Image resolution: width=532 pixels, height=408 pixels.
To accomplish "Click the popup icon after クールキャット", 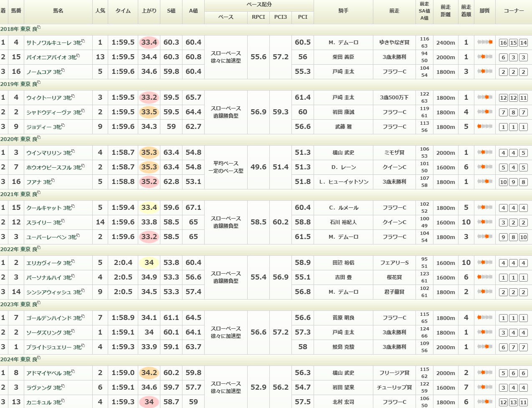I will click(x=73, y=206).
